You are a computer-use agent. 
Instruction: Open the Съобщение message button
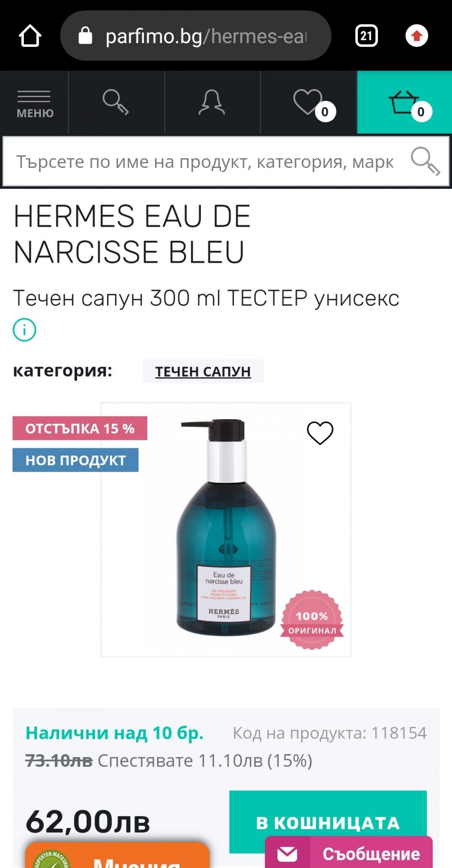(349, 853)
